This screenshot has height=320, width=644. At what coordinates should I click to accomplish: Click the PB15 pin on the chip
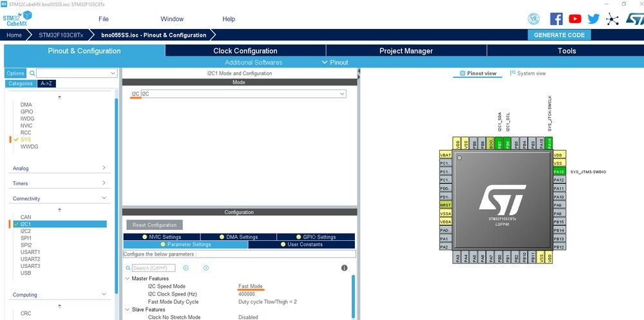[x=560, y=222]
